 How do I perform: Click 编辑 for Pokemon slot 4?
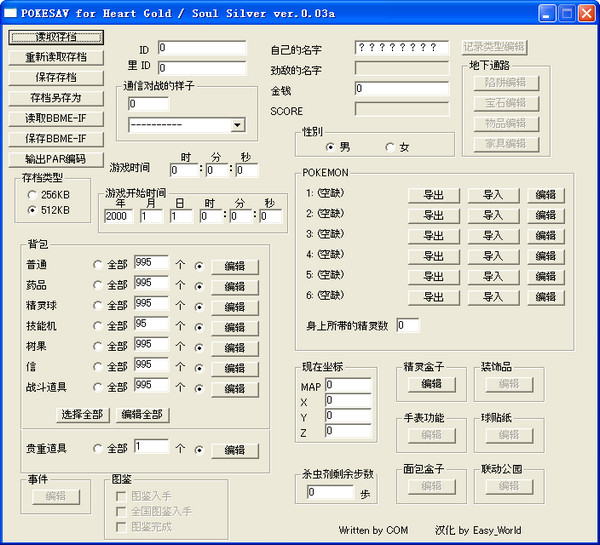click(546, 256)
